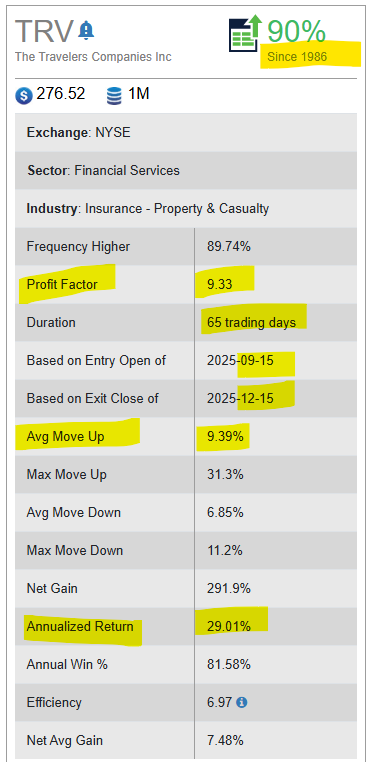The width and height of the screenshot is (371, 762).
Task: Click the Profit Factor value 9.33
Action: [x=220, y=285]
